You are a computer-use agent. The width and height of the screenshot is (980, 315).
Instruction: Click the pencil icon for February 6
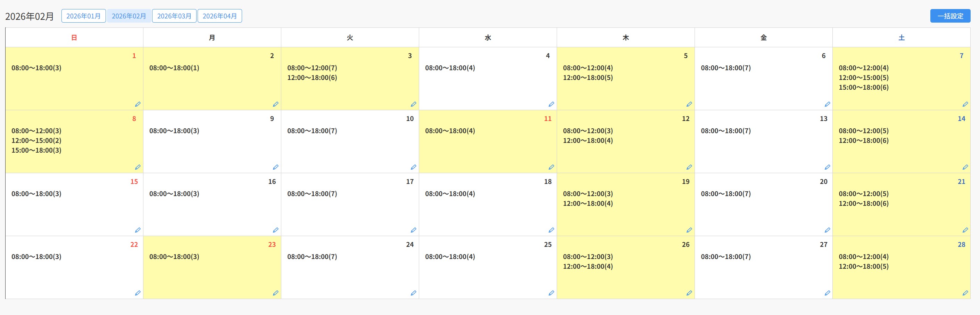[x=827, y=104]
